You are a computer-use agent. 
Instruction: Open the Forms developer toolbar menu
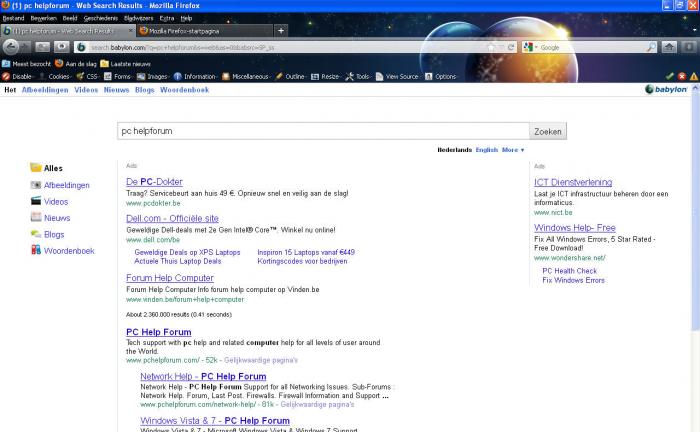point(117,77)
